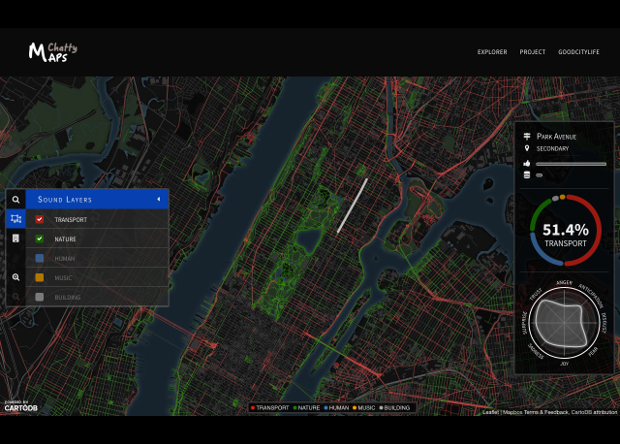This screenshot has height=444, width=620.
Task: Click the HUMAN legend entry at bottom
Action: point(336,408)
